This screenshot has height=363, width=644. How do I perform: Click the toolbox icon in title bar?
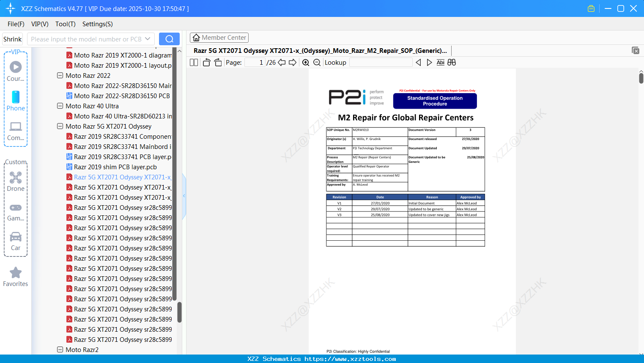[x=591, y=8]
